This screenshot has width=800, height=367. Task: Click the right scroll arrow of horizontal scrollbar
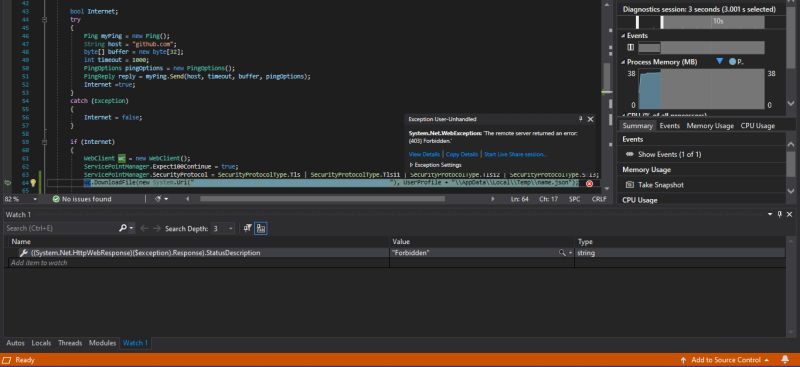point(493,199)
